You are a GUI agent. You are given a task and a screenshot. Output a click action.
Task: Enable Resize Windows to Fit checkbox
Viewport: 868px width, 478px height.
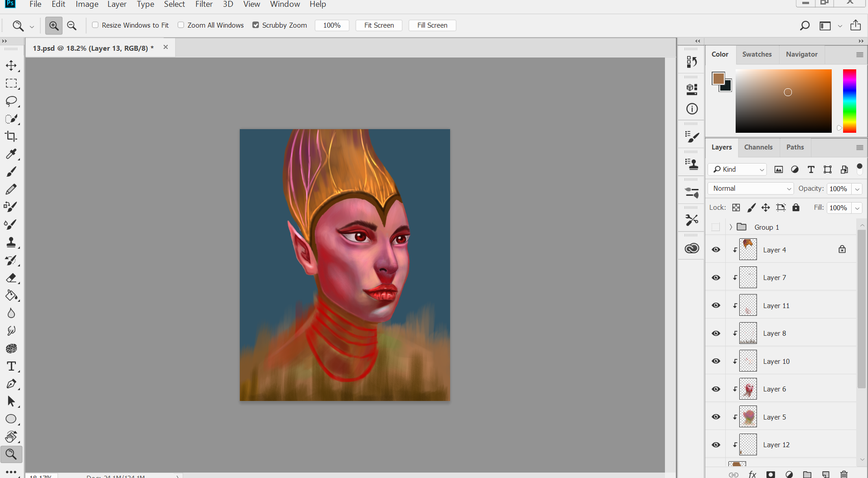coord(95,25)
